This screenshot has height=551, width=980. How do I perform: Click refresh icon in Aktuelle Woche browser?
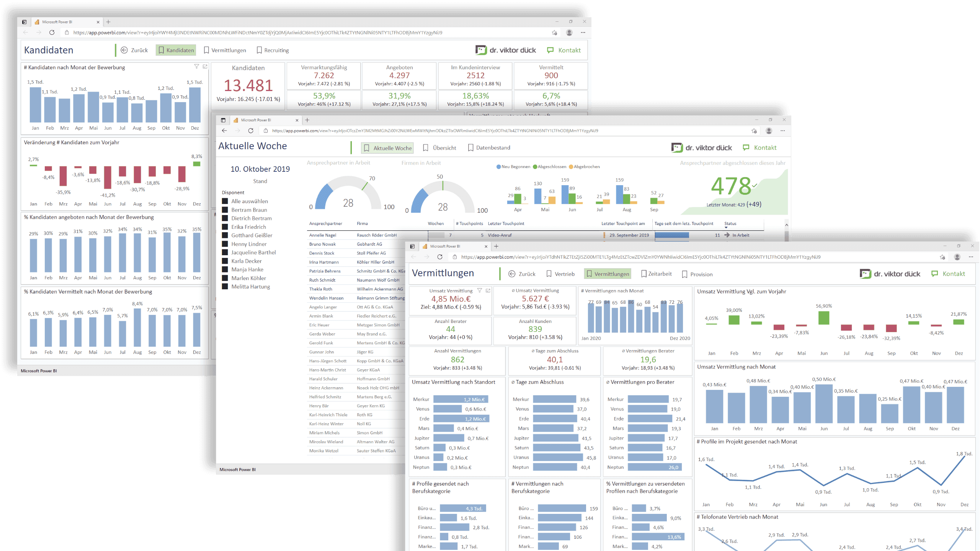(x=251, y=131)
